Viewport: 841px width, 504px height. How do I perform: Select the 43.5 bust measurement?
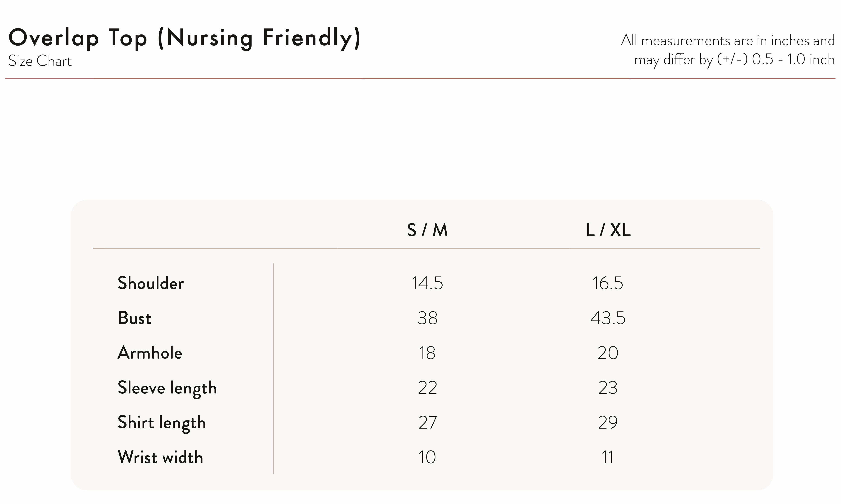click(x=608, y=318)
